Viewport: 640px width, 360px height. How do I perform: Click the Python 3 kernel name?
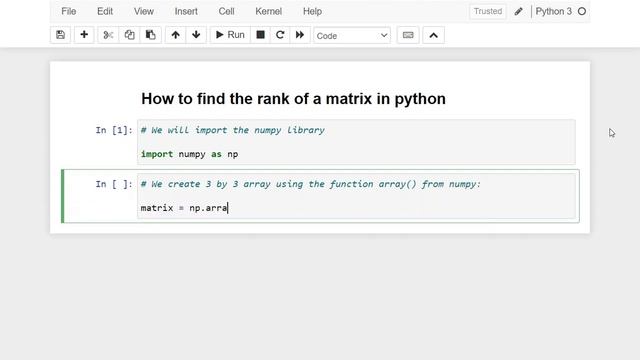(x=553, y=11)
